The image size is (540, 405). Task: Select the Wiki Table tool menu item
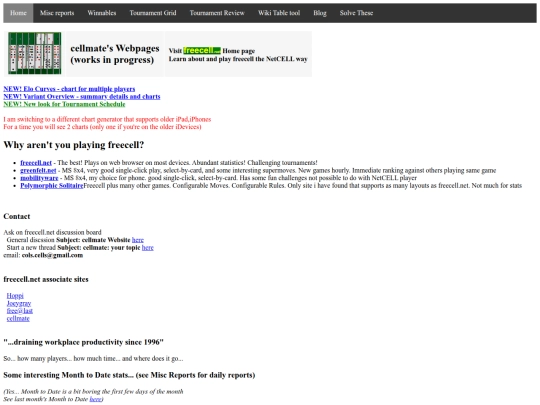(x=279, y=13)
